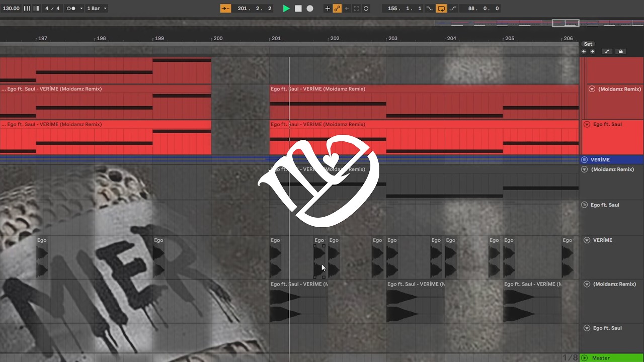Select the blue VERİME group track header

pos(612,160)
